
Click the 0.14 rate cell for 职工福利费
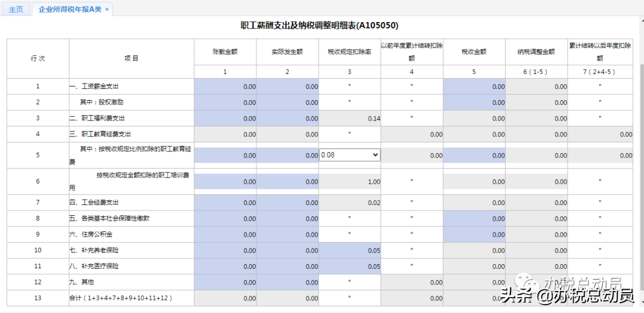coord(350,118)
